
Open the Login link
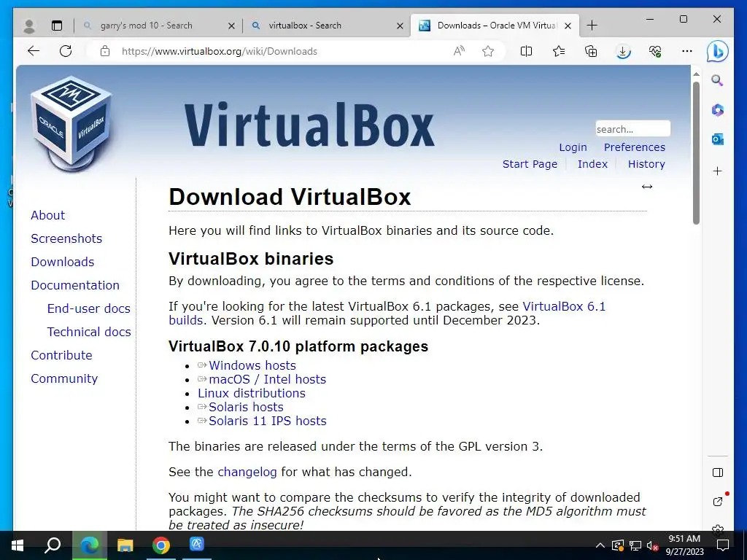coord(573,147)
